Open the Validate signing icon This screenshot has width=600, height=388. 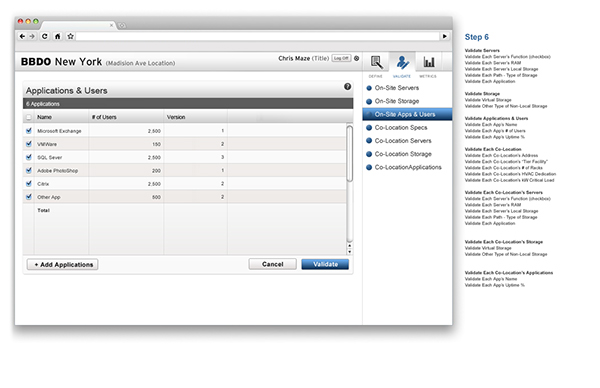(402, 62)
